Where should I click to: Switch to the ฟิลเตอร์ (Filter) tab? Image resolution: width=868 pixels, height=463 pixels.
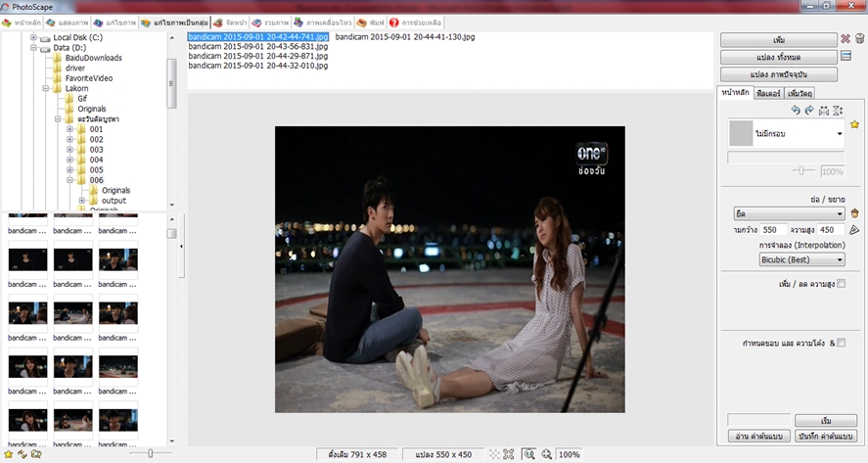click(768, 94)
